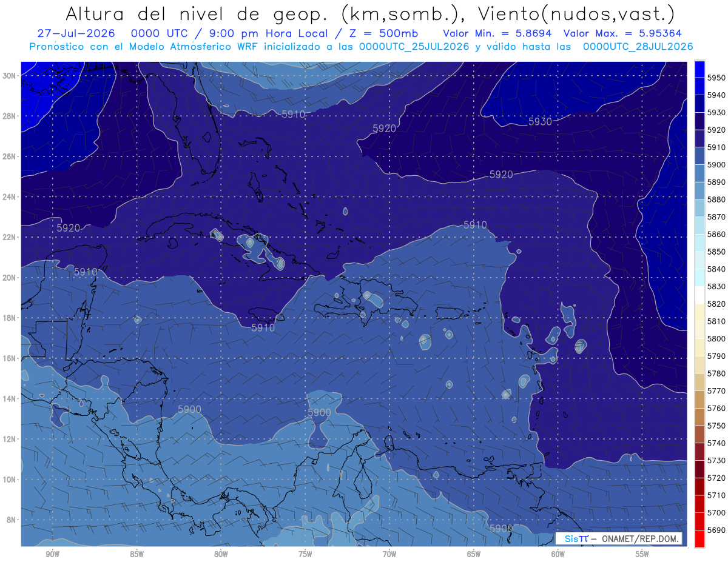Click the 80W longitude axis label
The image size is (728, 562).
coord(221,554)
